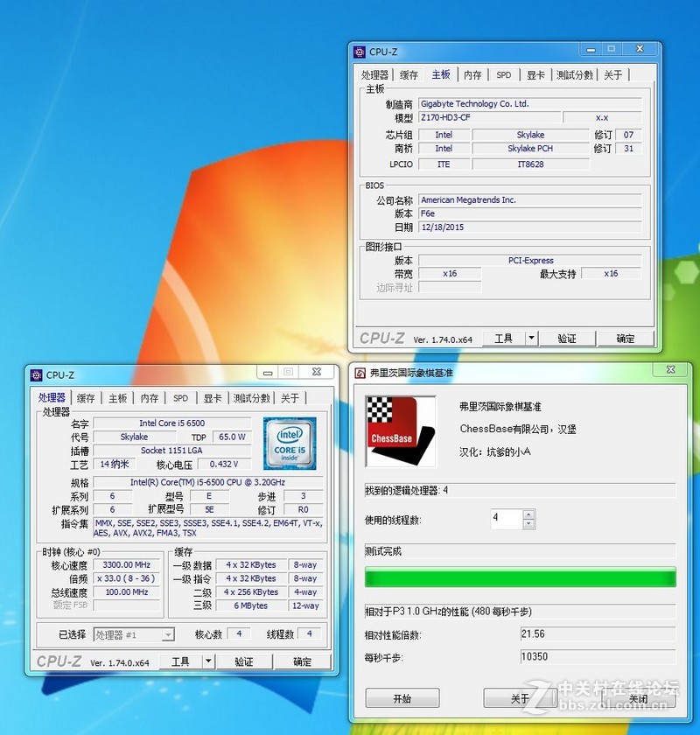Expand 工具 dropdown arrow in motherboard window
Viewport: 700px width, 735px height.
[x=532, y=339]
